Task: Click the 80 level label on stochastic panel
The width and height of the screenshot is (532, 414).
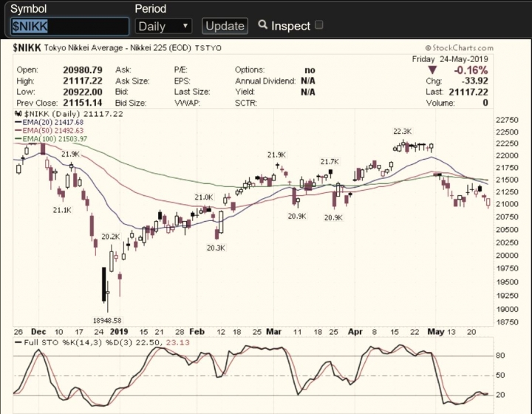Action: click(x=500, y=356)
